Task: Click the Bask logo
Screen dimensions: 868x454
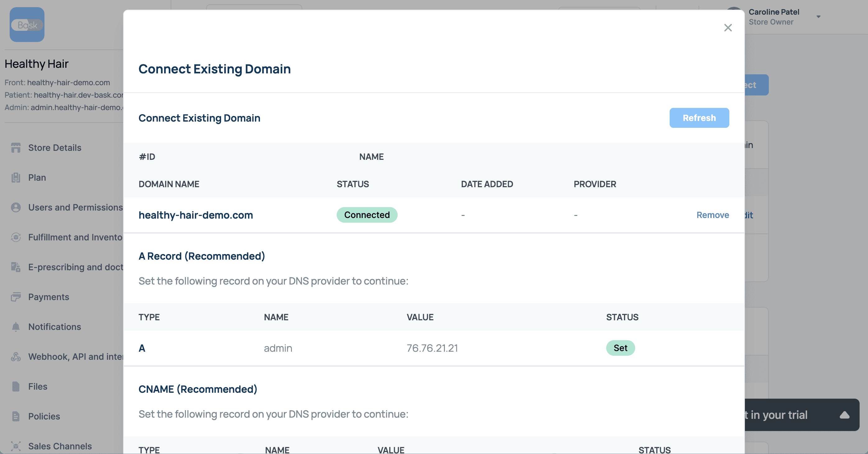Action: (27, 25)
